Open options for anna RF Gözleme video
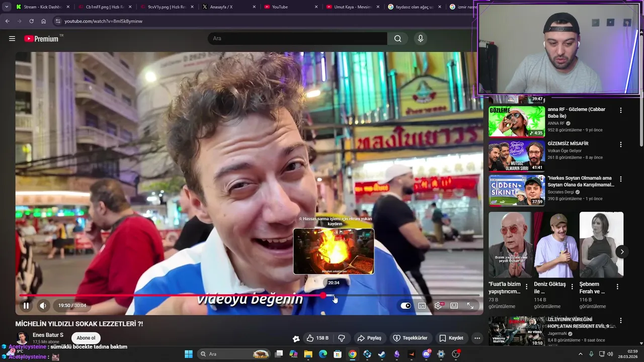 coord(620,110)
